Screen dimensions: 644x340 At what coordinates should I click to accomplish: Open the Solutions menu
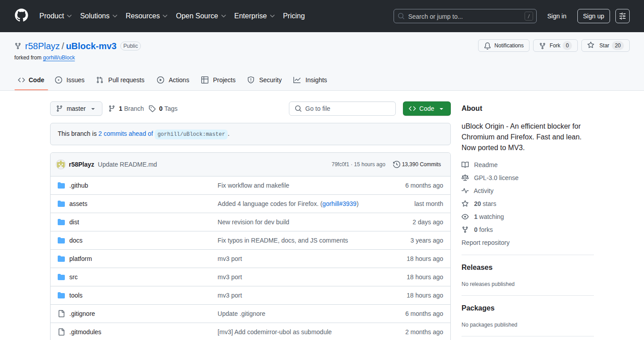pyautogui.click(x=99, y=16)
